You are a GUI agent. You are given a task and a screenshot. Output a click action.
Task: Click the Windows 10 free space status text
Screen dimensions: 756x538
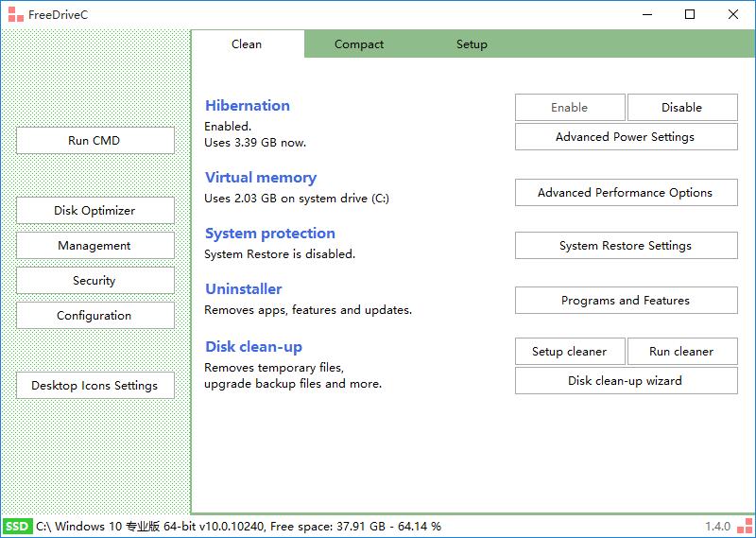tap(239, 527)
